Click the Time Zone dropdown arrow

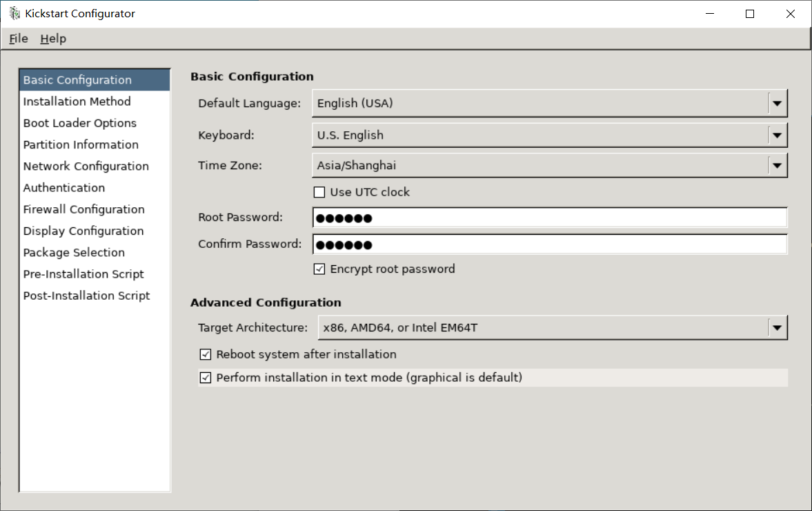click(x=777, y=165)
